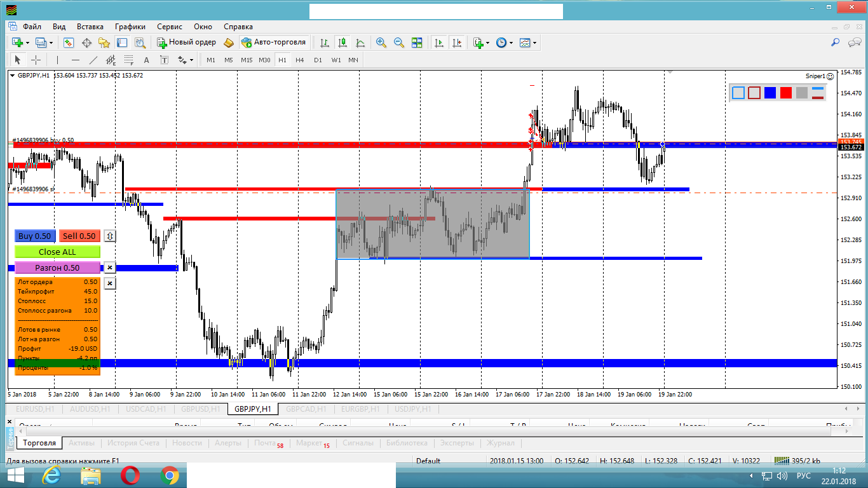Click the Buy 0.50 button
The image size is (868, 488).
point(34,236)
